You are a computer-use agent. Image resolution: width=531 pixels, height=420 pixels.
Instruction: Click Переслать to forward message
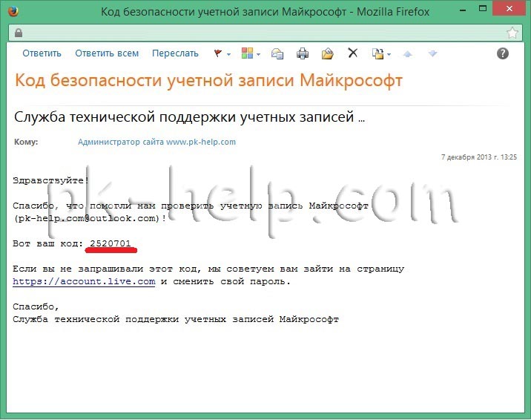tap(175, 53)
